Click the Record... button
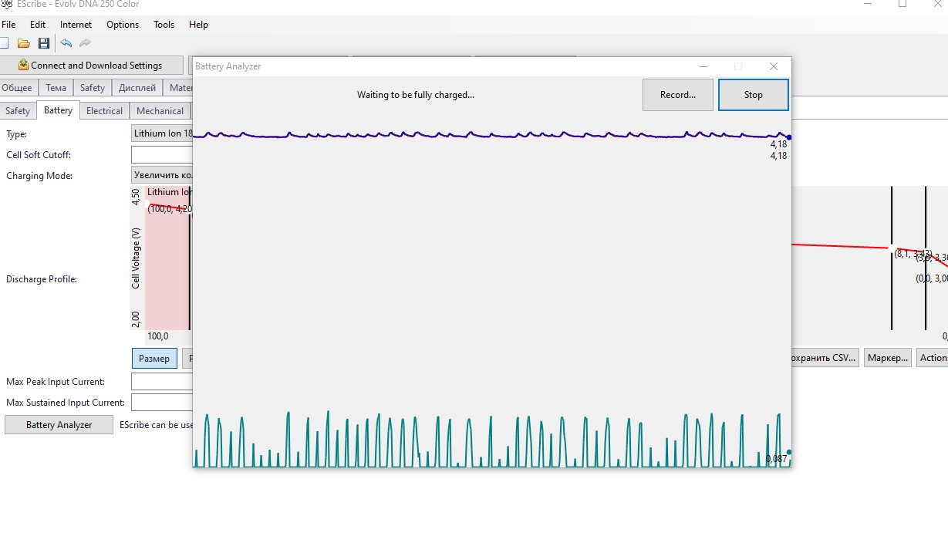Viewport: 948px width, 560px height. coord(677,95)
